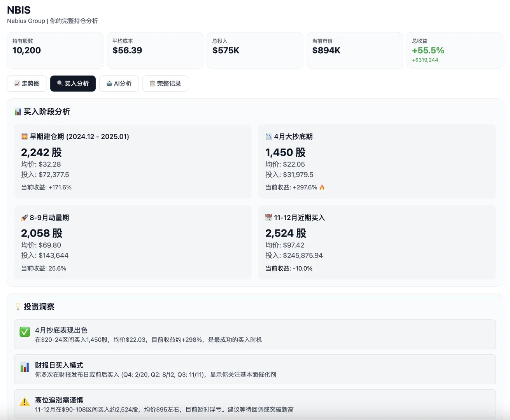
Task: Click the invested amount 投入: $72,377.5
Action: click(45, 175)
